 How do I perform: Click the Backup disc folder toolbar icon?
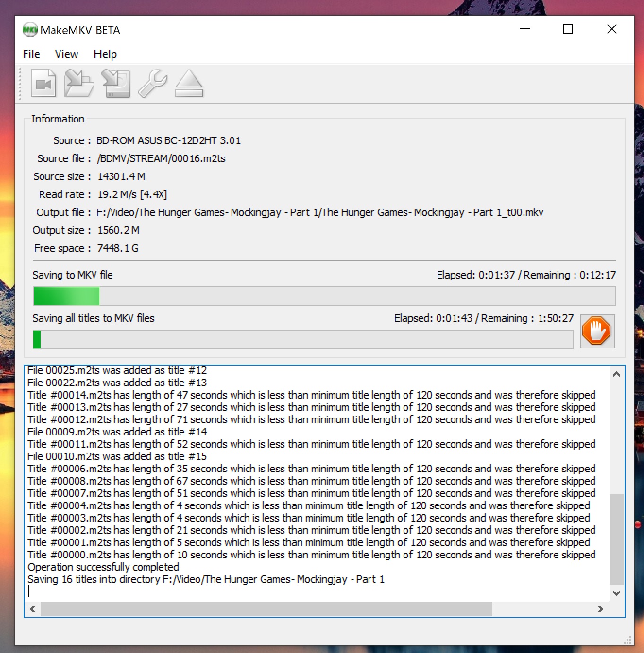coord(79,83)
